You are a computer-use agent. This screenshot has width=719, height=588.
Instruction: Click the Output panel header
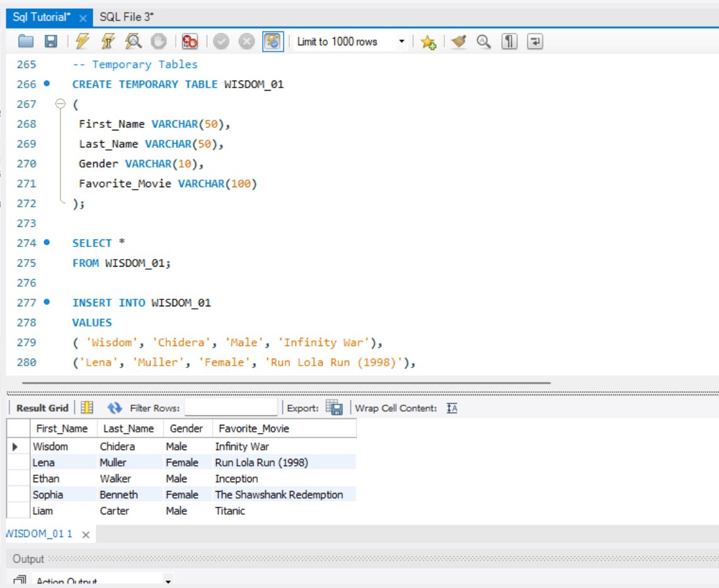(362, 558)
